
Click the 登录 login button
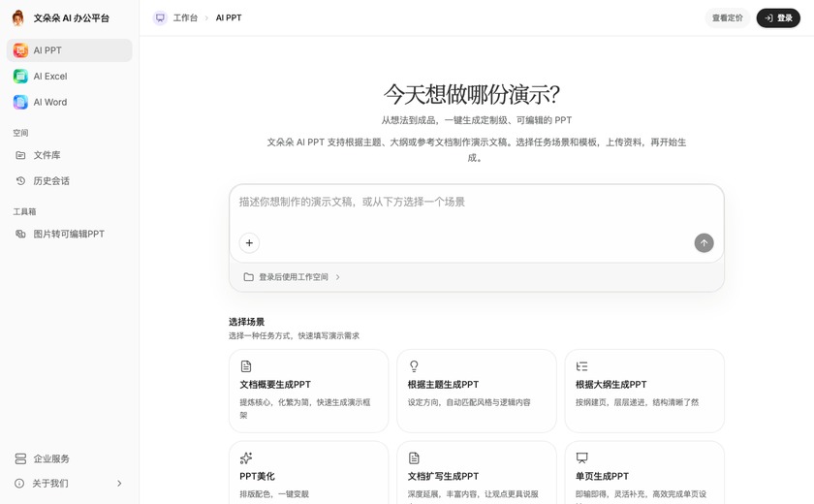tap(778, 17)
